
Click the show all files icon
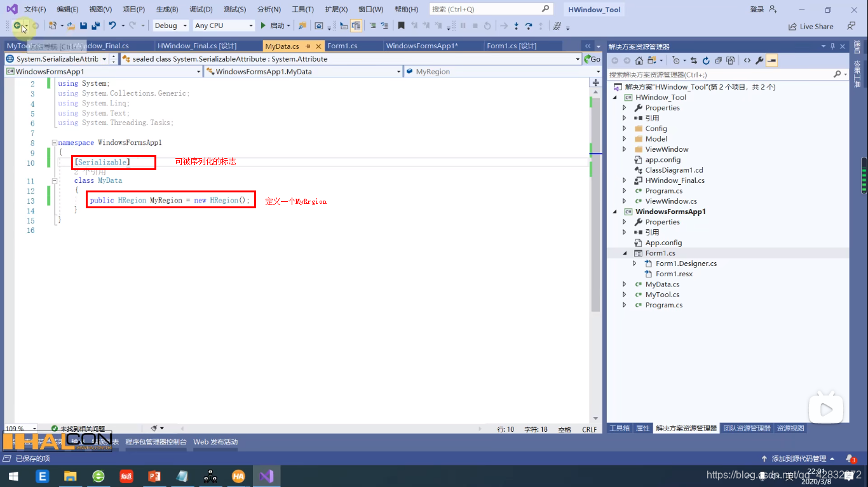731,60
